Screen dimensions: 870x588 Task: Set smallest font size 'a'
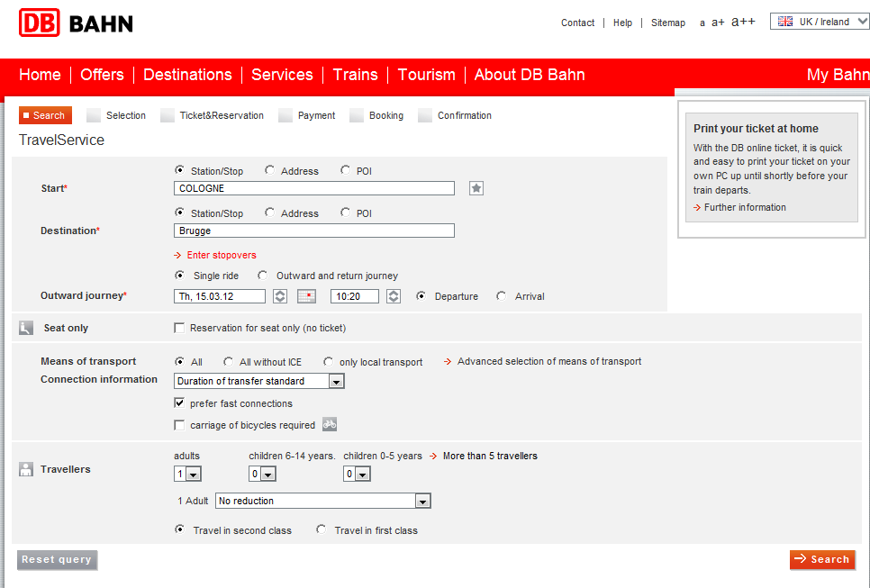(702, 23)
